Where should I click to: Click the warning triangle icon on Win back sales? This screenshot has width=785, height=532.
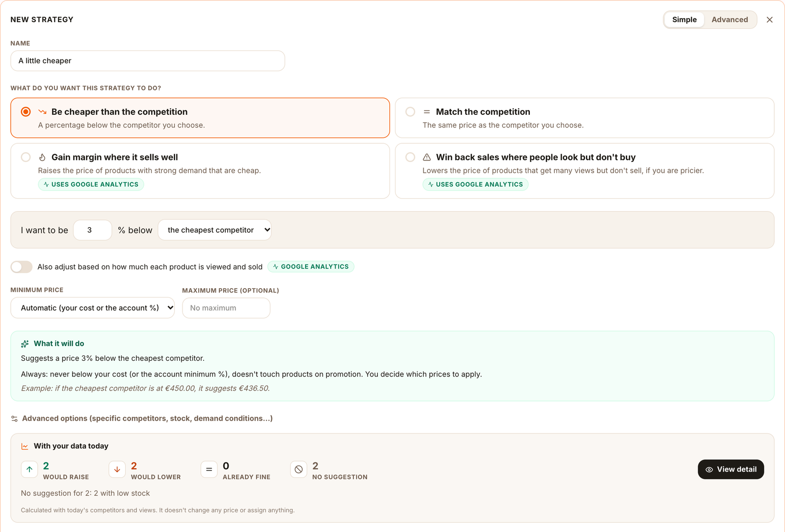pos(427,158)
